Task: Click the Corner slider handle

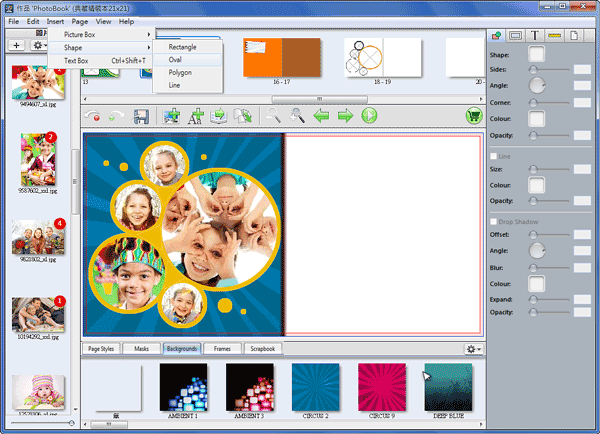Action: [x=533, y=103]
